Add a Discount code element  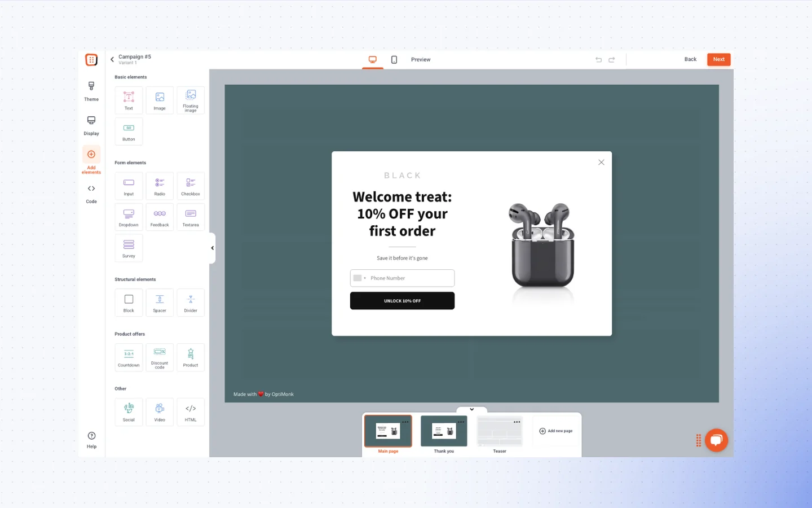(x=160, y=358)
